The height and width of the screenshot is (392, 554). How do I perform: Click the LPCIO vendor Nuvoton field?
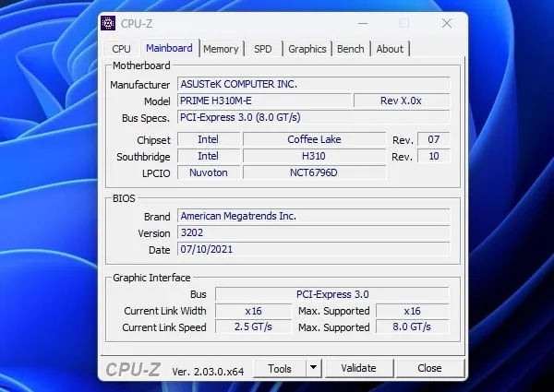click(209, 172)
